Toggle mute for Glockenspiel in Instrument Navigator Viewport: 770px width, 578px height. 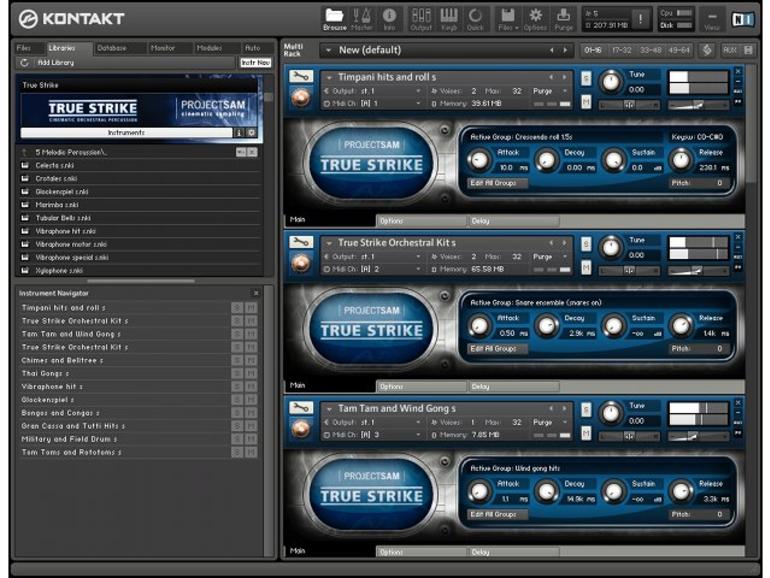[x=251, y=400]
